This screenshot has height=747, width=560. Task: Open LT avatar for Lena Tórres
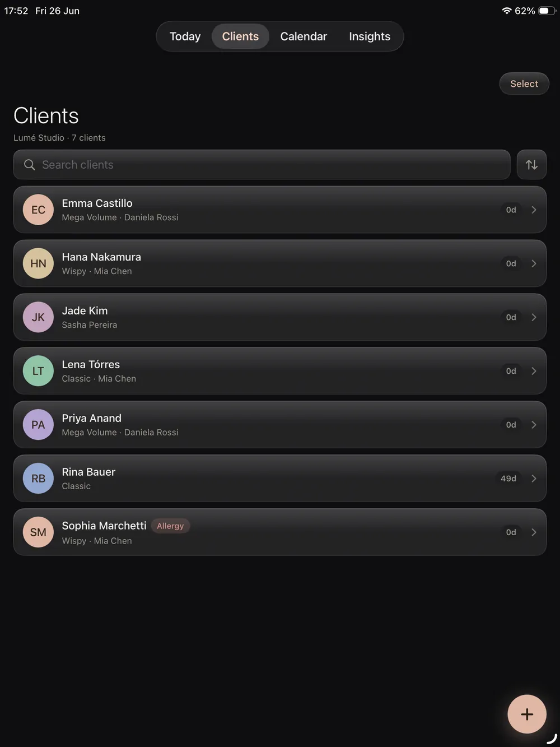point(38,371)
